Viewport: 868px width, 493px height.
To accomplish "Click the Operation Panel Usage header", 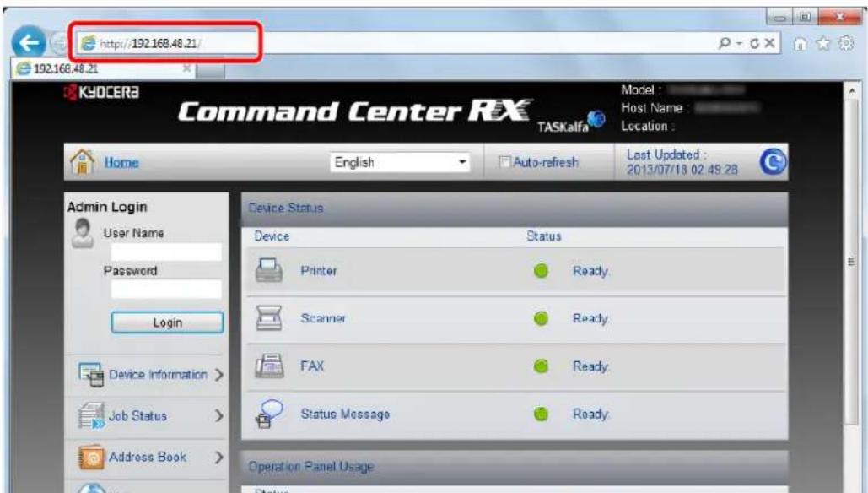I will click(x=515, y=467).
